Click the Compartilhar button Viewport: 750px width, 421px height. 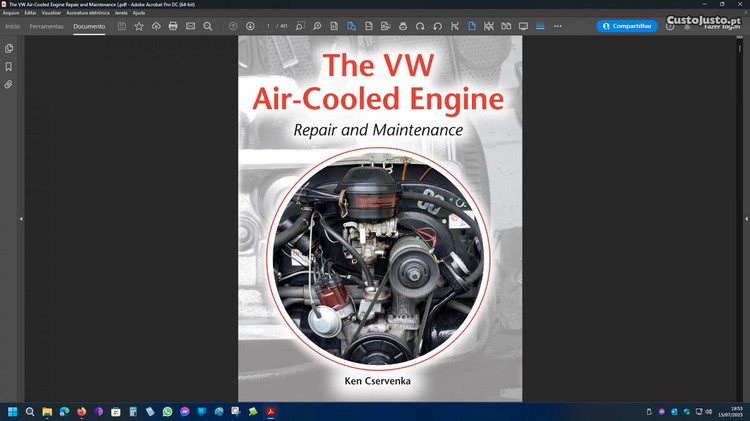626,26
